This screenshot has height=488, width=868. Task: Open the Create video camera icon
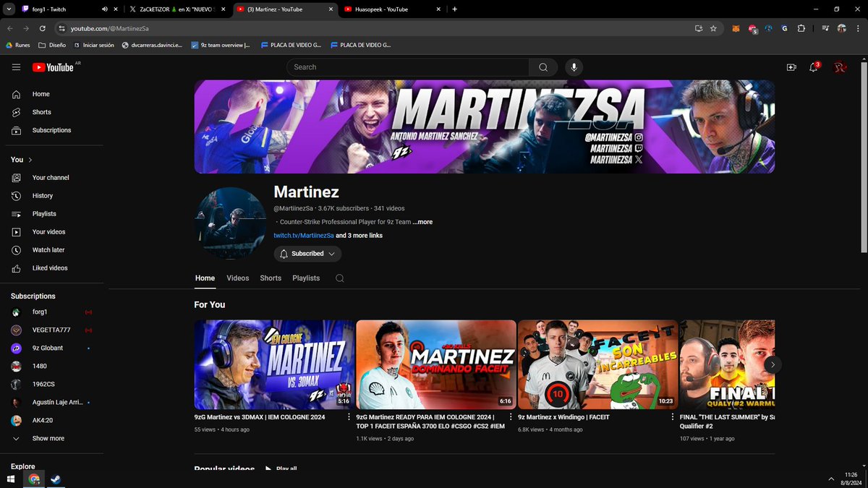coord(791,67)
